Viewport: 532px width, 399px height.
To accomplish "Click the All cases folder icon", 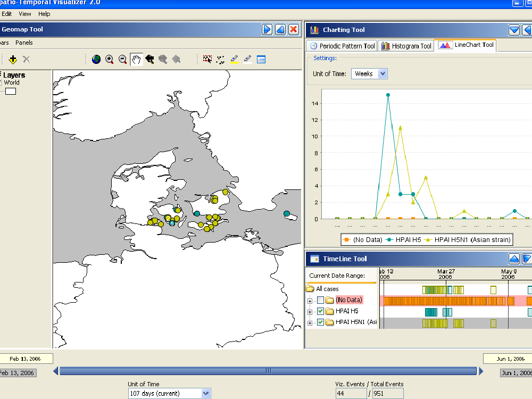I will tap(310, 289).
